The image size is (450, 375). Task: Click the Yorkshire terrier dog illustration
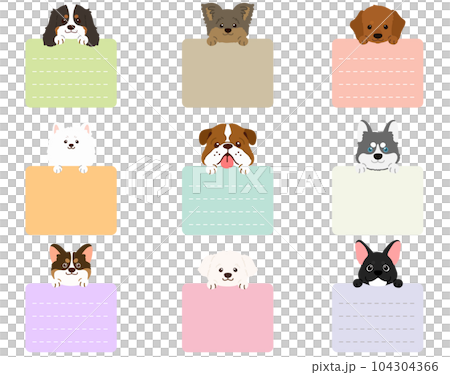[x=228, y=24]
